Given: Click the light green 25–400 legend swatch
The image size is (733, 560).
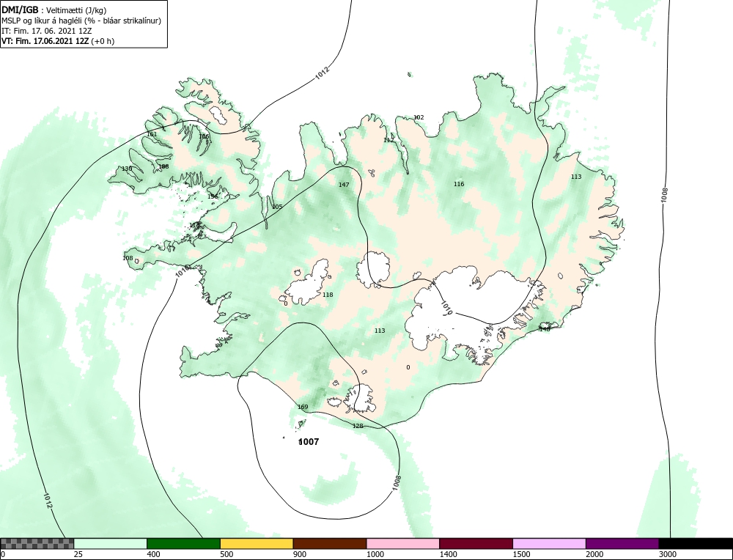Looking at the screenshot, I should 111,544.
